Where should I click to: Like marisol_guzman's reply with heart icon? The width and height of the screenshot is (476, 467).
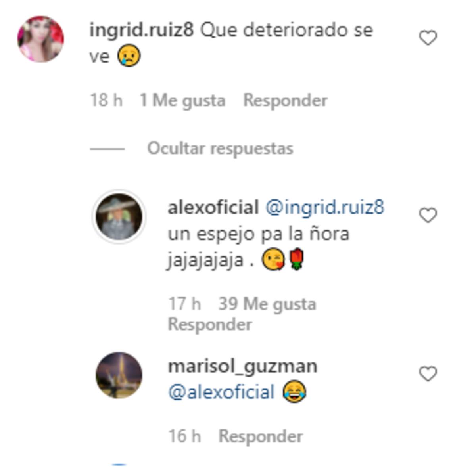[x=428, y=374]
